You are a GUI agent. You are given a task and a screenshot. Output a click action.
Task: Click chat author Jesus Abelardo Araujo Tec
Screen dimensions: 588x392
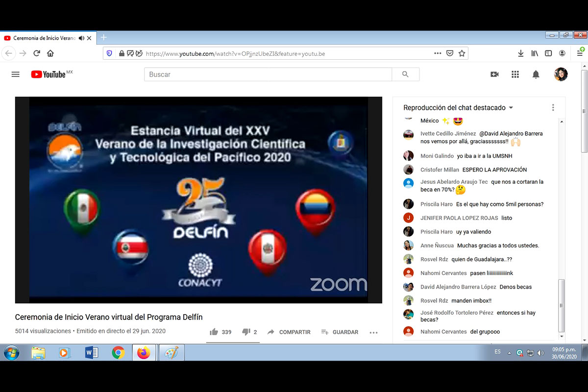coord(454,182)
